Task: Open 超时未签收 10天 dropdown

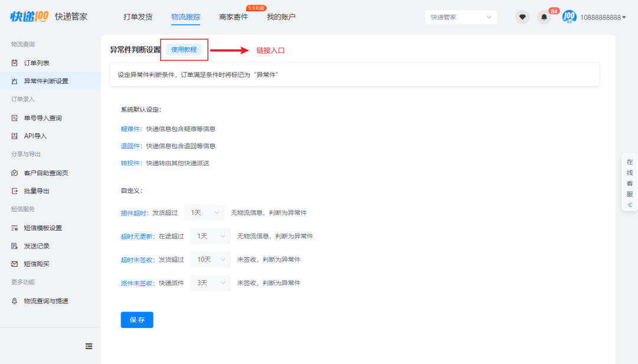Action: (210, 260)
